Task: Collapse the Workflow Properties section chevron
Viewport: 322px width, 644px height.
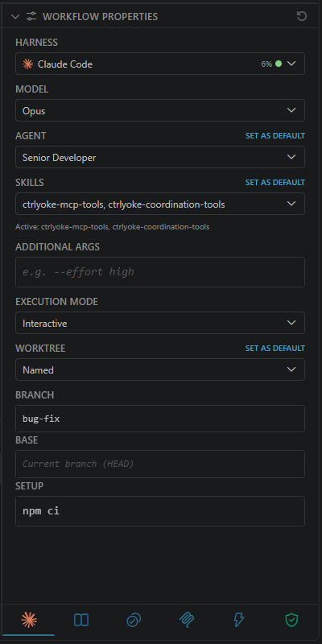Action: pyautogui.click(x=15, y=16)
